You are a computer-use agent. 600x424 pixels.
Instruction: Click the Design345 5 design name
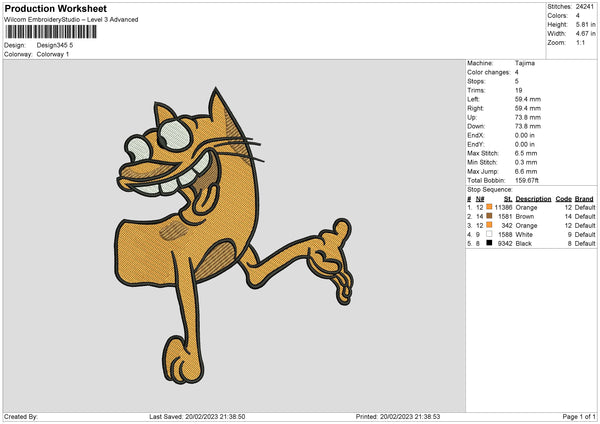pos(55,45)
